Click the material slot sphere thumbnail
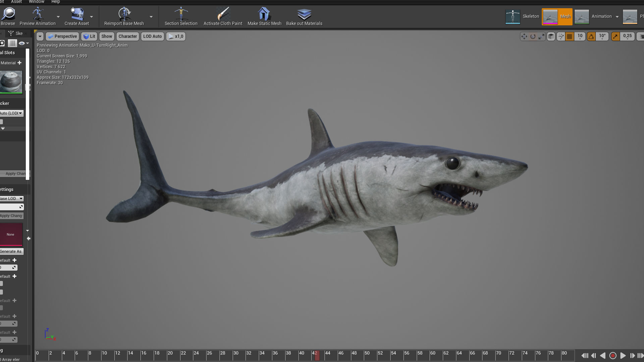The width and height of the screenshot is (644, 362). (11, 81)
